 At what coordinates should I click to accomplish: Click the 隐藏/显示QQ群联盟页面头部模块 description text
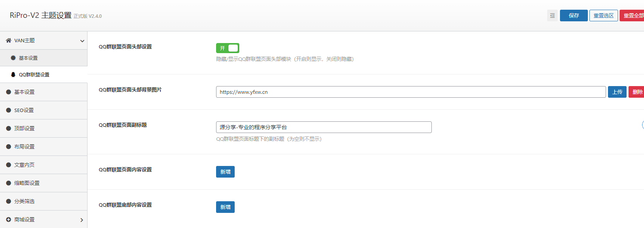point(285,59)
